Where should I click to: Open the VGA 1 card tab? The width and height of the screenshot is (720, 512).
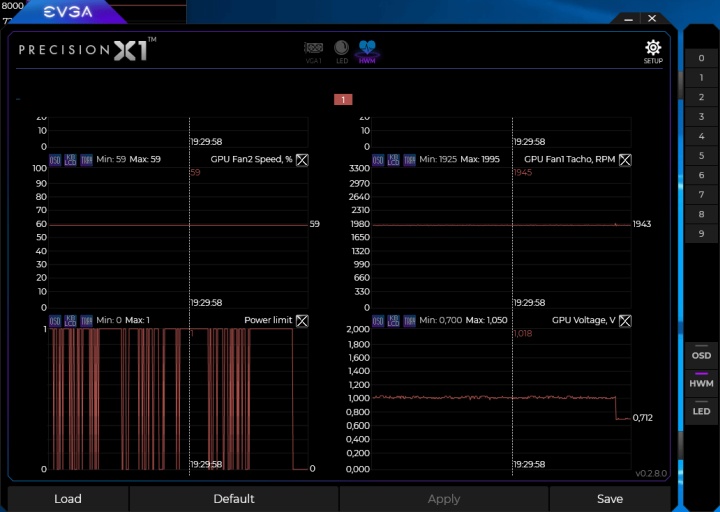314,52
